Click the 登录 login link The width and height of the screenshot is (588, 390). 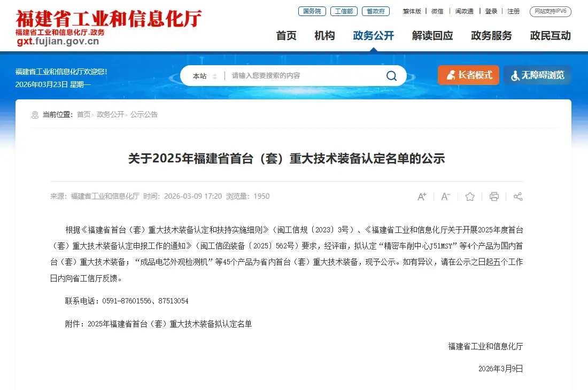pyautogui.click(x=491, y=11)
